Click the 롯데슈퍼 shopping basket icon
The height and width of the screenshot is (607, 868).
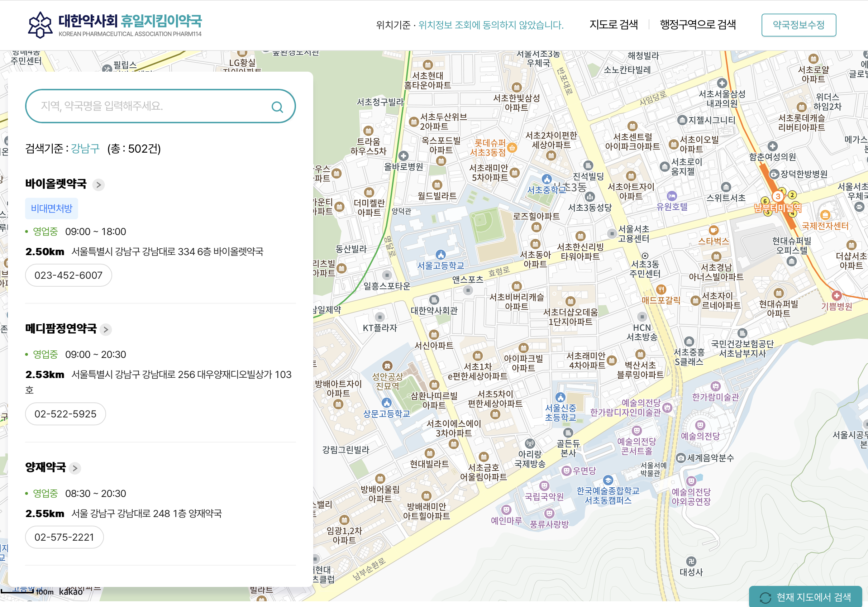coord(512,148)
